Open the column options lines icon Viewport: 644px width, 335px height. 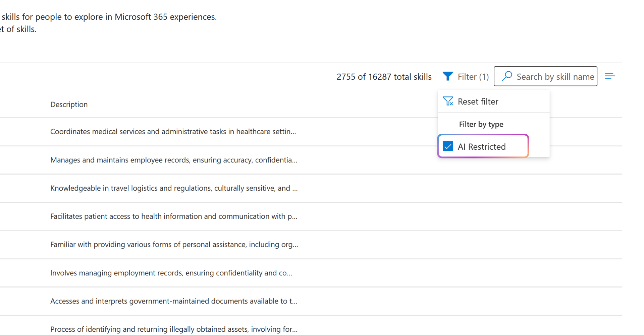(x=609, y=76)
